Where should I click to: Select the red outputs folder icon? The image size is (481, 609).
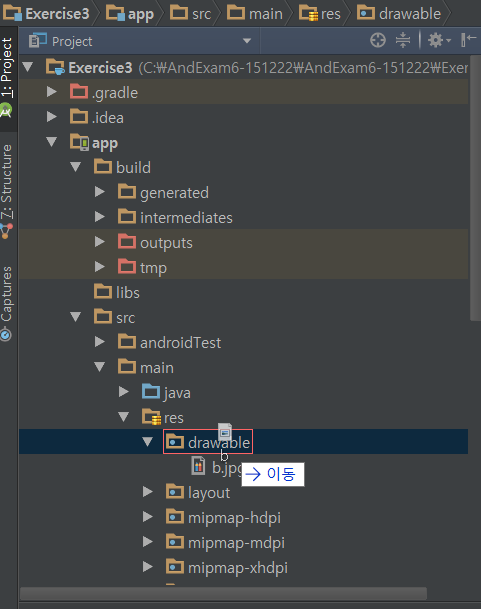(x=127, y=241)
